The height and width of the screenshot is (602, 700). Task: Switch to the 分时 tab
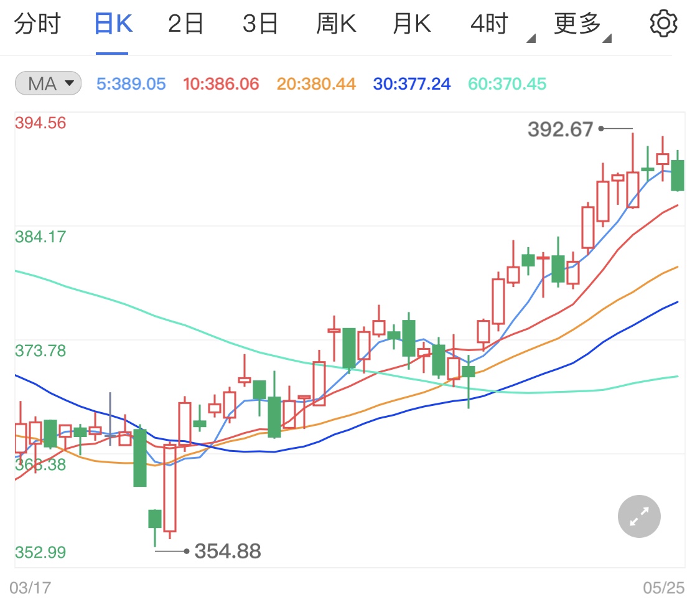pos(37,24)
